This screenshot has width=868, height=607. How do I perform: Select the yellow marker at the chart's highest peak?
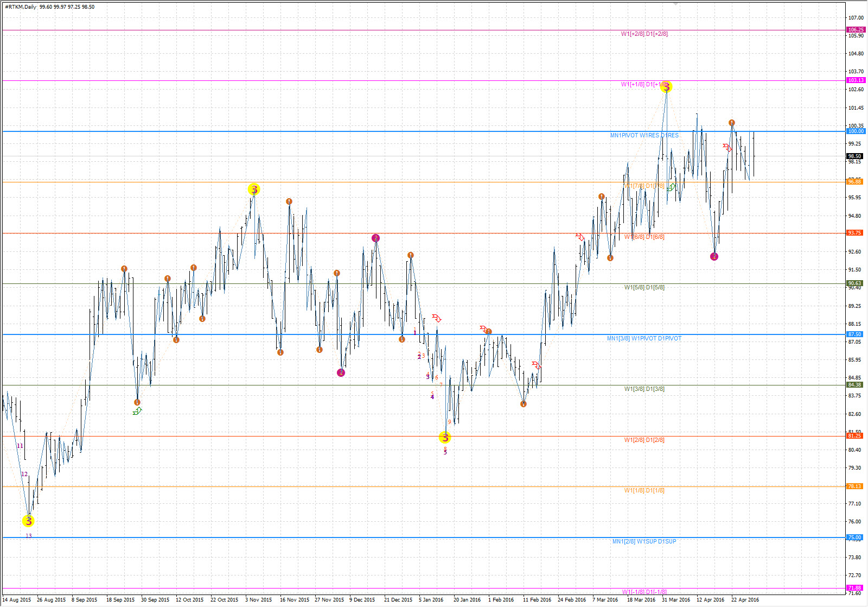(667, 87)
